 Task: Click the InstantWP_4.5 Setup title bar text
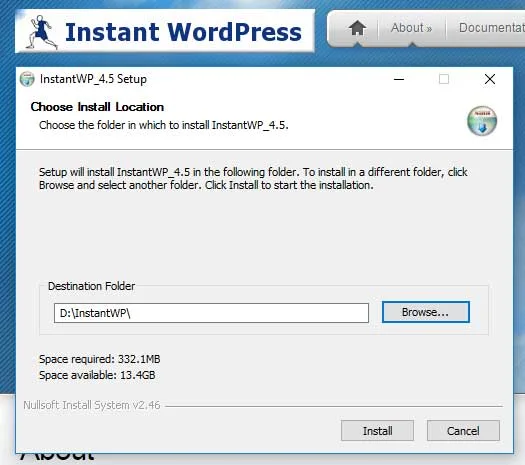(93, 79)
